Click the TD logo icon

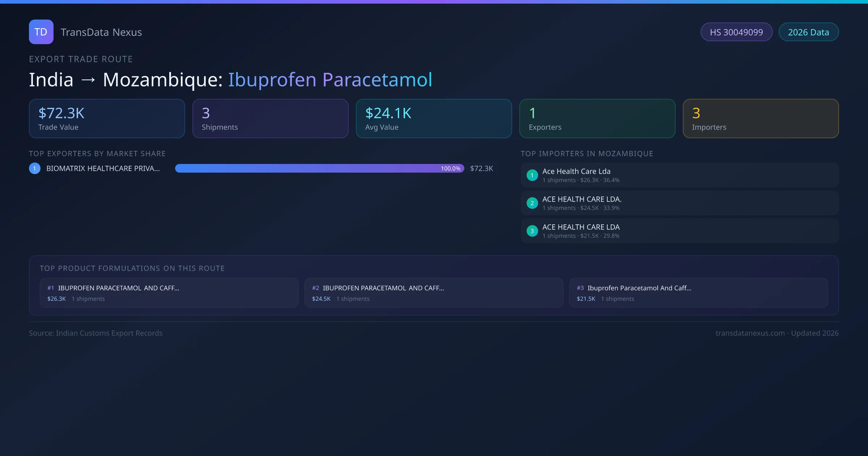pos(41,32)
